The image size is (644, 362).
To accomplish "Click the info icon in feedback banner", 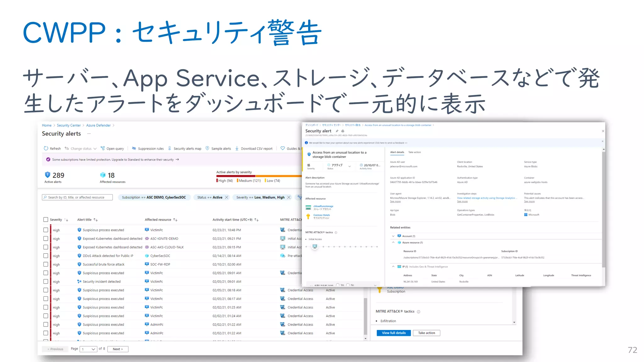I will point(306,143).
